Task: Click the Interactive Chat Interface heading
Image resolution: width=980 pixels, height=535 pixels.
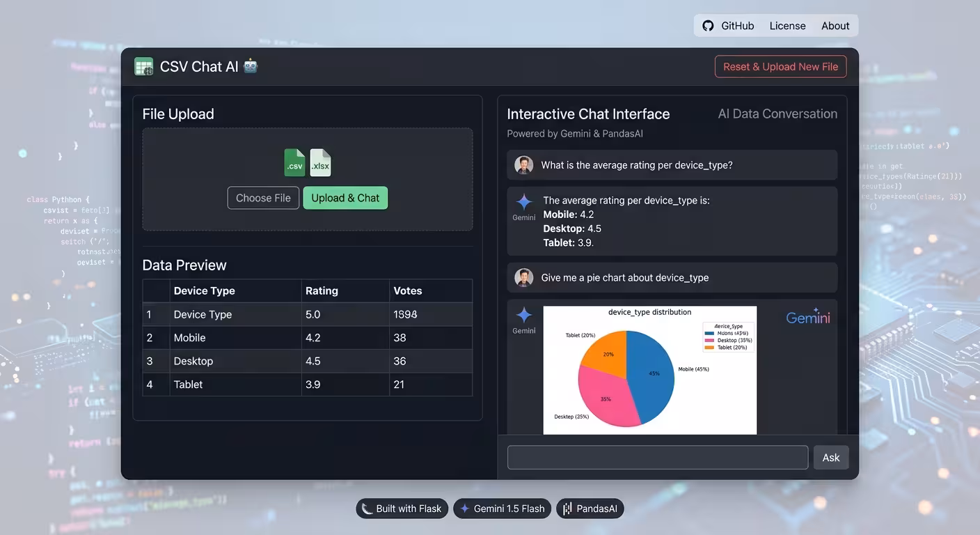Action: click(588, 114)
